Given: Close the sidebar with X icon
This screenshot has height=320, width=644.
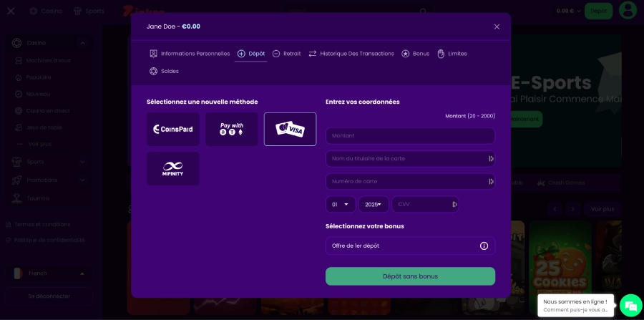Looking at the screenshot, I should click(11, 11).
